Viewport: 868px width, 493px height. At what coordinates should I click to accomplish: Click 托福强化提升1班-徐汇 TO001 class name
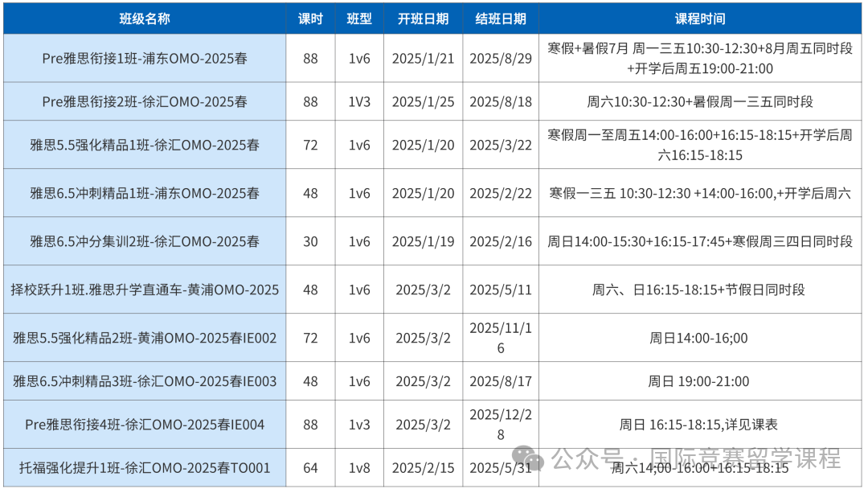[x=145, y=468]
